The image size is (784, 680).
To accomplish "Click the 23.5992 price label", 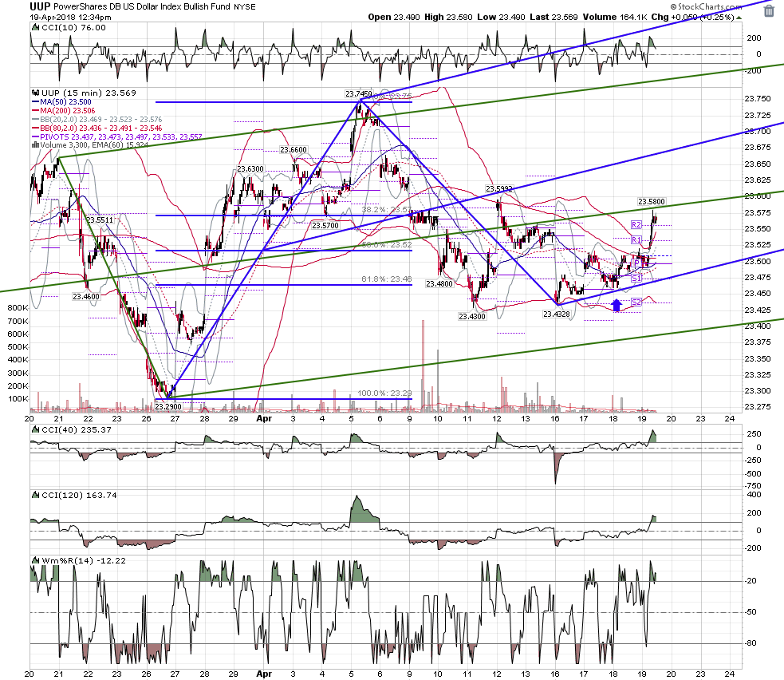I will pos(499,188).
